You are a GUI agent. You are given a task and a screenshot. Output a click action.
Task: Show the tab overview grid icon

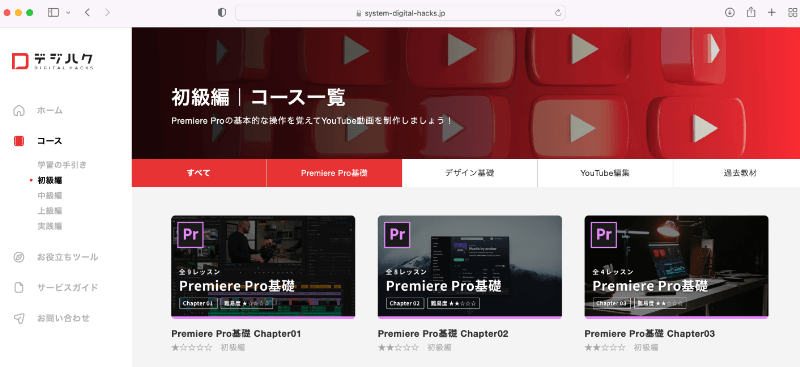(x=793, y=13)
